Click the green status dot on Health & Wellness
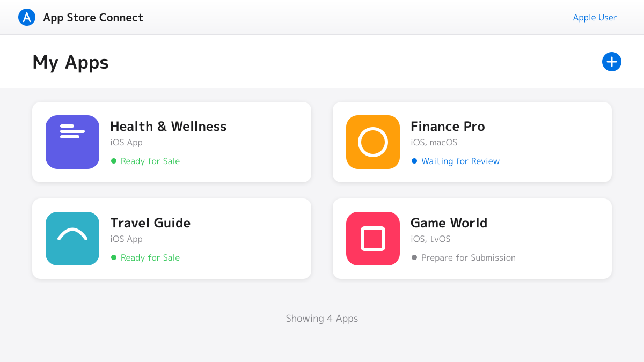The width and height of the screenshot is (644, 362). (x=114, y=161)
